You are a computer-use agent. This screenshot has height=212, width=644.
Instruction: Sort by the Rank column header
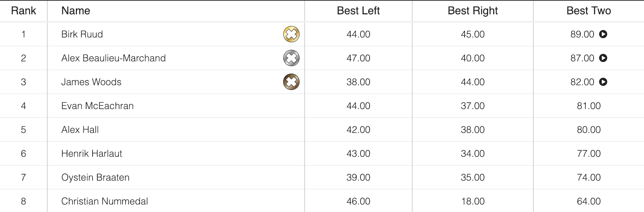coord(23,11)
